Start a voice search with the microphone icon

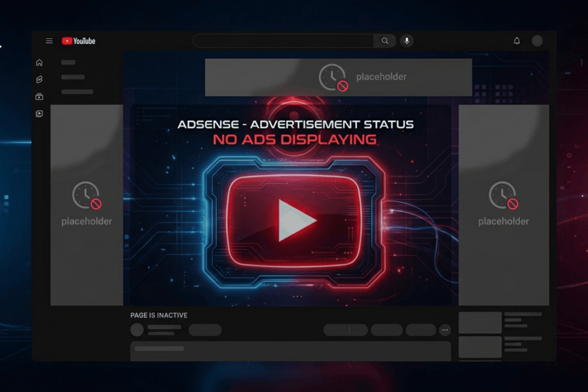tap(407, 41)
